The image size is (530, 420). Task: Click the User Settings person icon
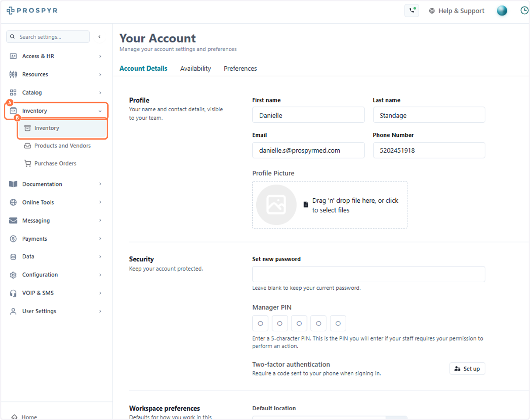point(13,311)
